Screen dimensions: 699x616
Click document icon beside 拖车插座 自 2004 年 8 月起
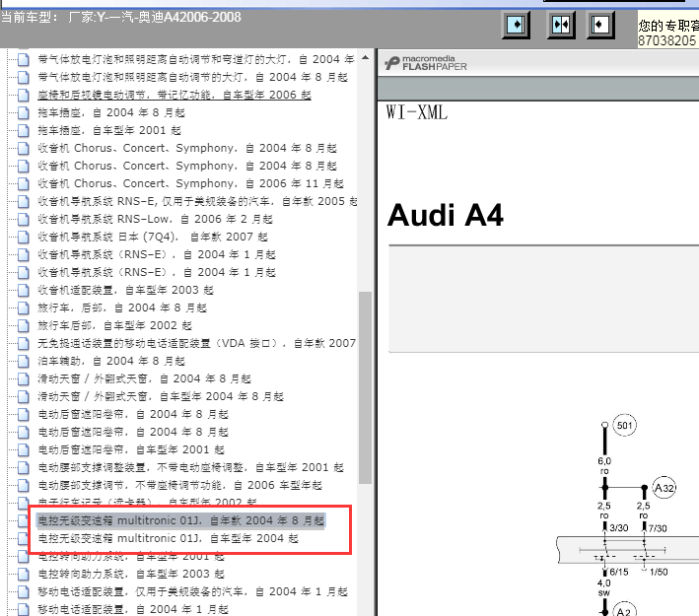pyautogui.click(x=24, y=112)
